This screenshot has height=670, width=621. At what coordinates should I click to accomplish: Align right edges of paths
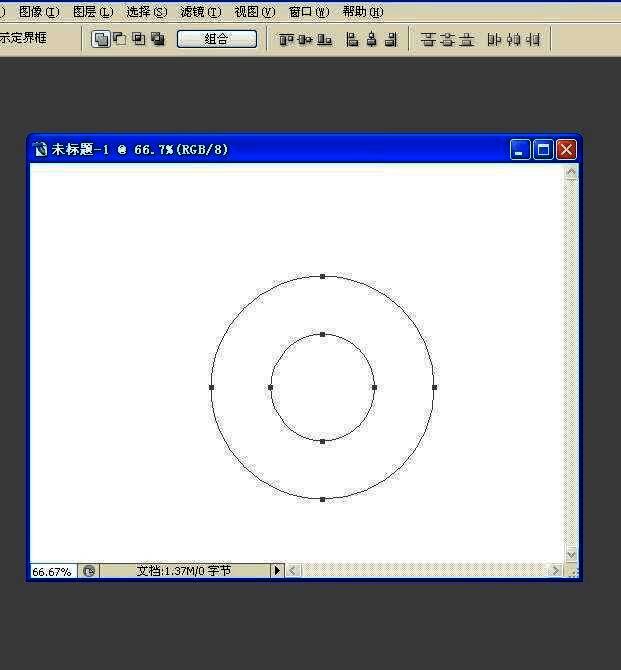coord(390,39)
